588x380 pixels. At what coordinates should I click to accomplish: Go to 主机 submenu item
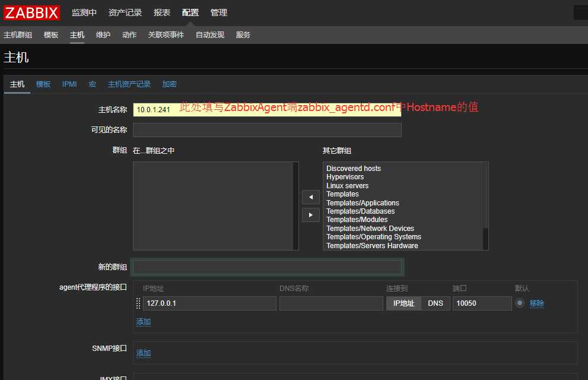click(77, 35)
